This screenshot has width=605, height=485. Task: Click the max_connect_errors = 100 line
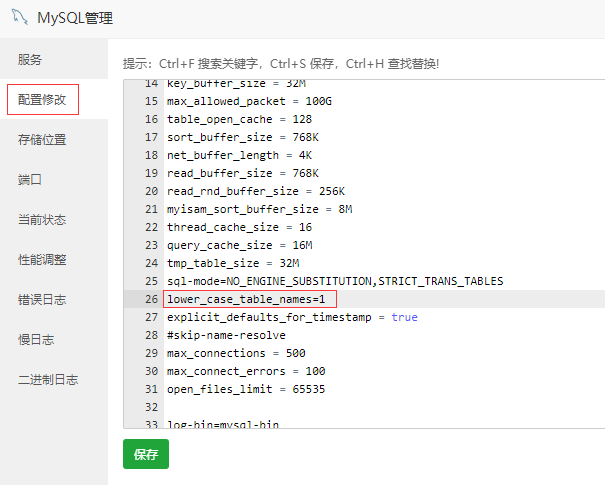tap(246, 371)
